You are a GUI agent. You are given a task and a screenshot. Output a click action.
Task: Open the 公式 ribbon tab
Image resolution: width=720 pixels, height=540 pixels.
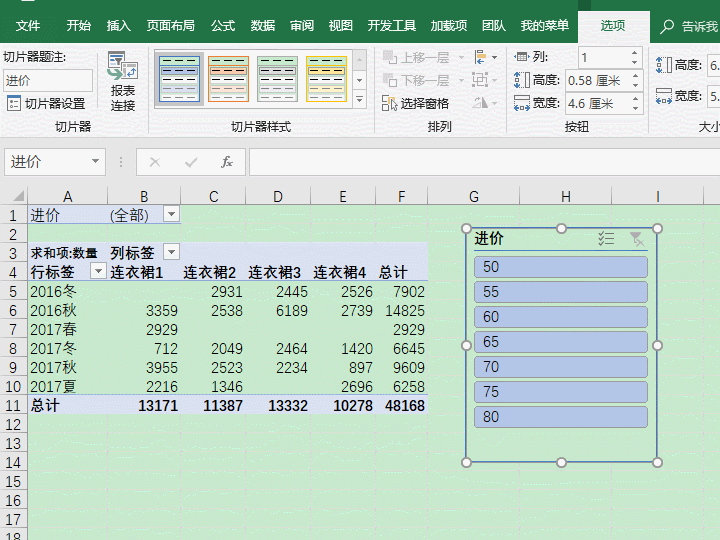click(223, 26)
